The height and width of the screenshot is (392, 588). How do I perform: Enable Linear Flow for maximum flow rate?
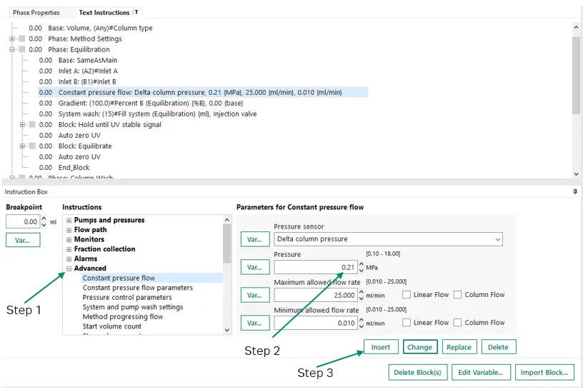tap(407, 295)
